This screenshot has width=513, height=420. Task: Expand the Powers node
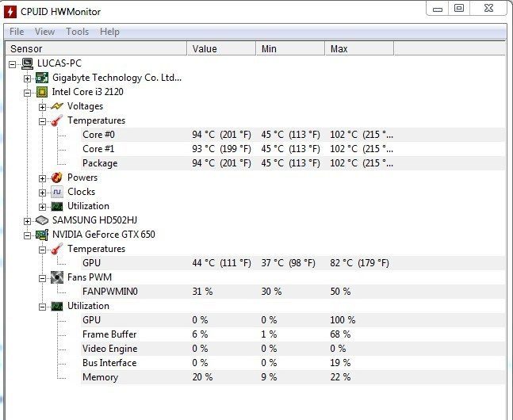42,178
